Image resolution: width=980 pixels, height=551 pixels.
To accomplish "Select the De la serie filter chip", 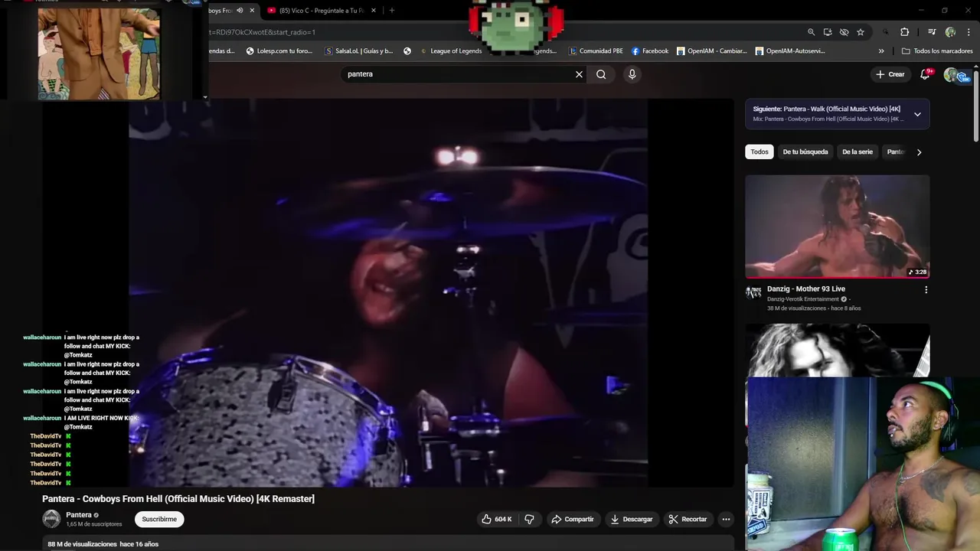I will click(857, 152).
